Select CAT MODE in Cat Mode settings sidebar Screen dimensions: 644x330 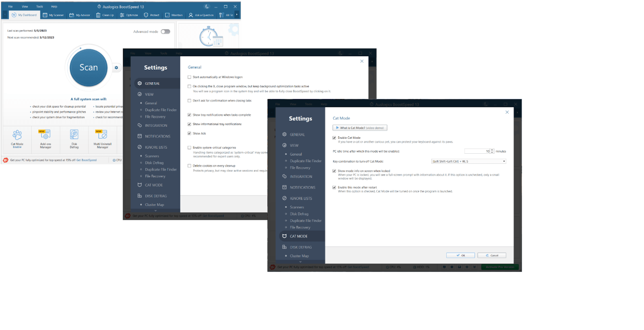pyautogui.click(x=302, y=236)
